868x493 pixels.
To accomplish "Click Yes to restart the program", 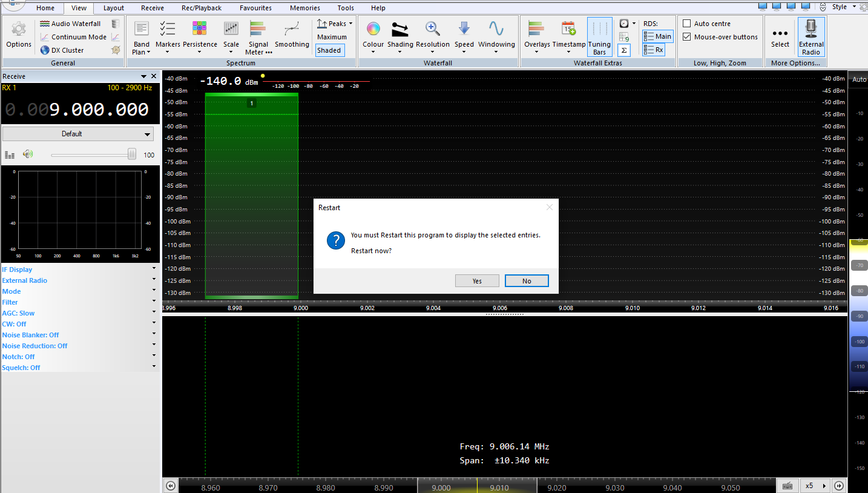I will [477, 281].
